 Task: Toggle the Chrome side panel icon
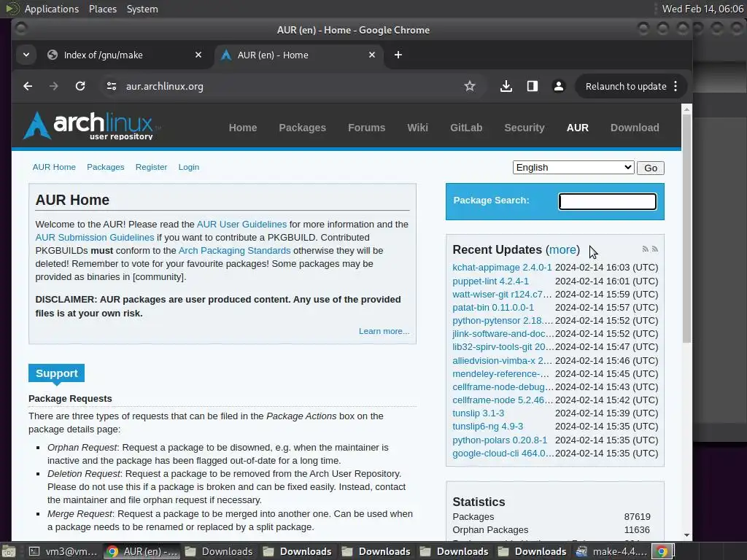532,86
